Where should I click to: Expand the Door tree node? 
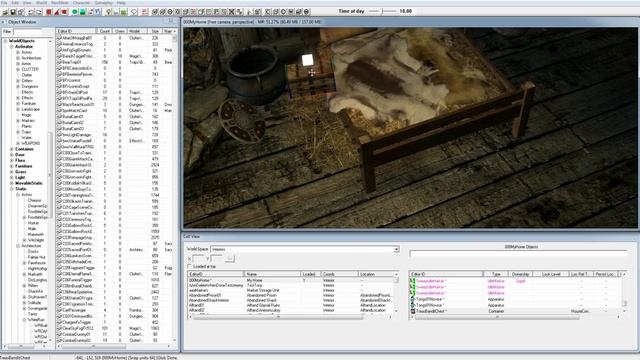point(12,155)
